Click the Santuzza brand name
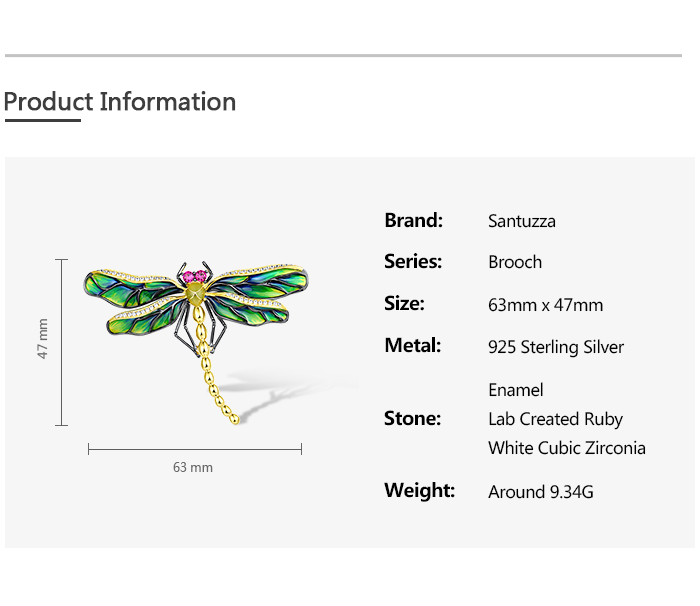Viewport: 700px width, 606px height. point(521,221)
